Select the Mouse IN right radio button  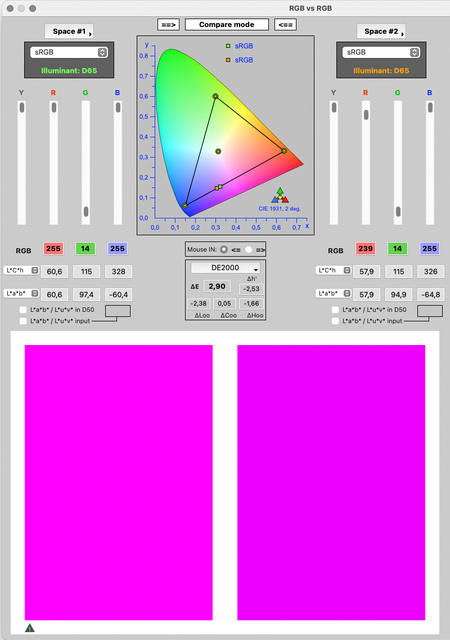pyautogui.click(x=248, y=249)
